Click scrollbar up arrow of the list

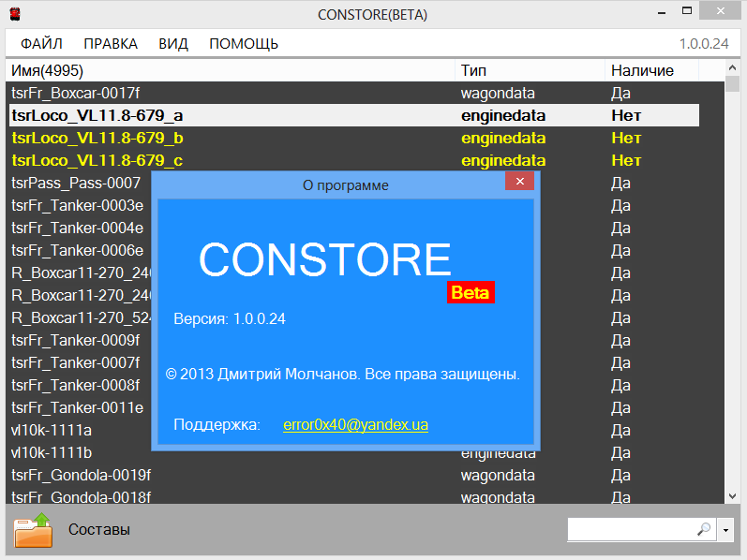coord(732,70)
